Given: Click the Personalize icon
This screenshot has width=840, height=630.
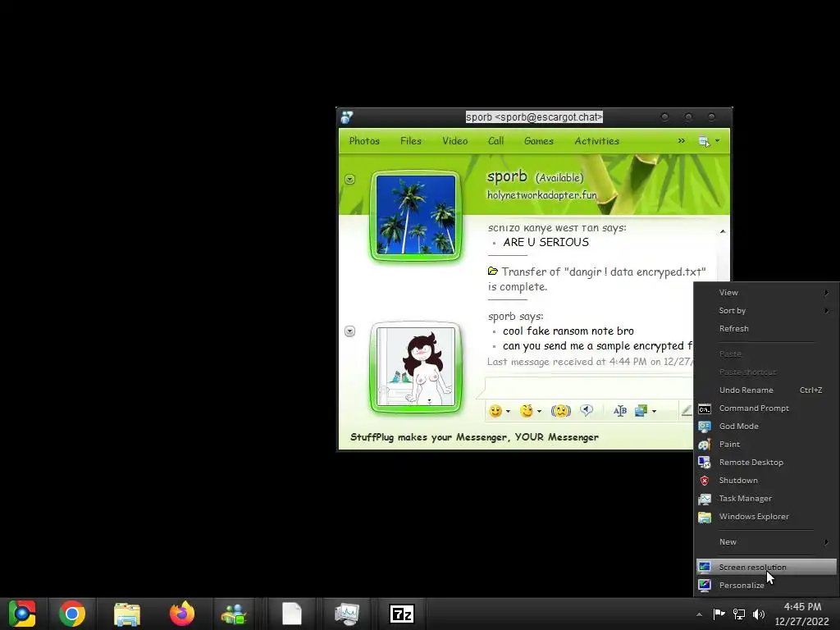Looking at the screenshot, I should tap(705, 586).
